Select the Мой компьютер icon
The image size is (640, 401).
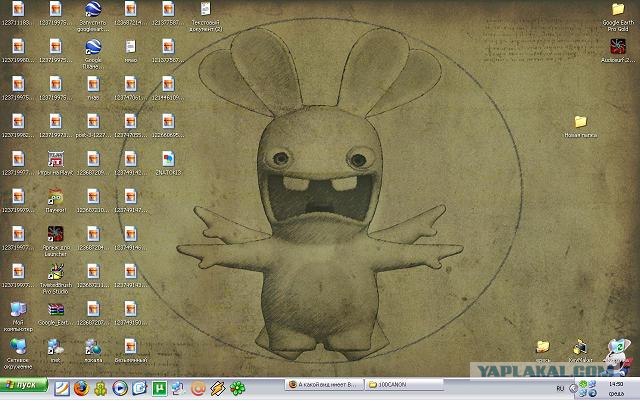coord(18,316)
